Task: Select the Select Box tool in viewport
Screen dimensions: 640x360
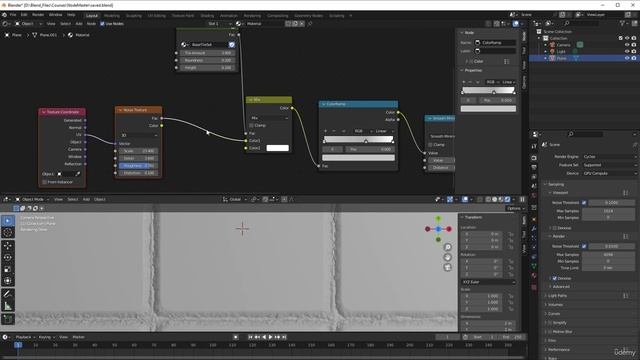Action: (8, 221)
